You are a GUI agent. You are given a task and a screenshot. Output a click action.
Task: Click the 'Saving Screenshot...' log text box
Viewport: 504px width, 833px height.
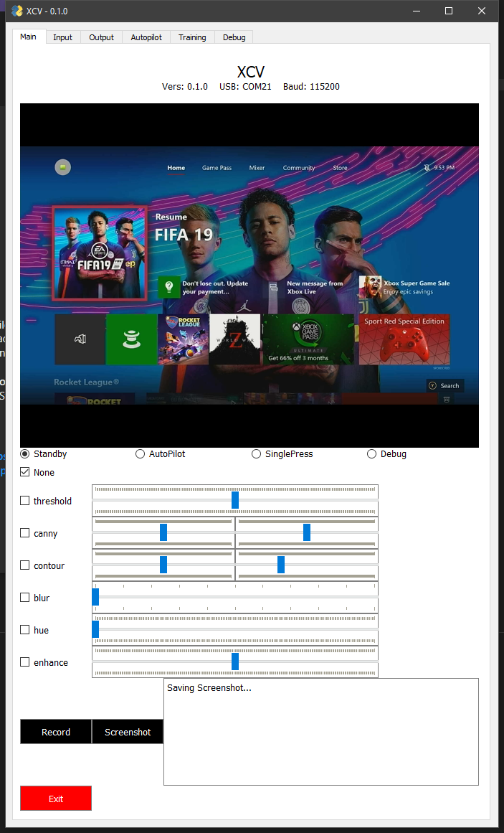pos(320,732)
